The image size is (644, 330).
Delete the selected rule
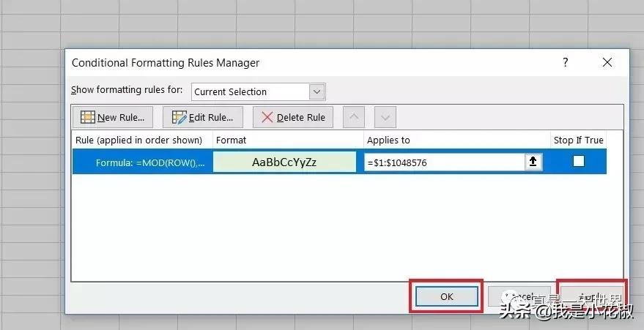tap(293, 117)
